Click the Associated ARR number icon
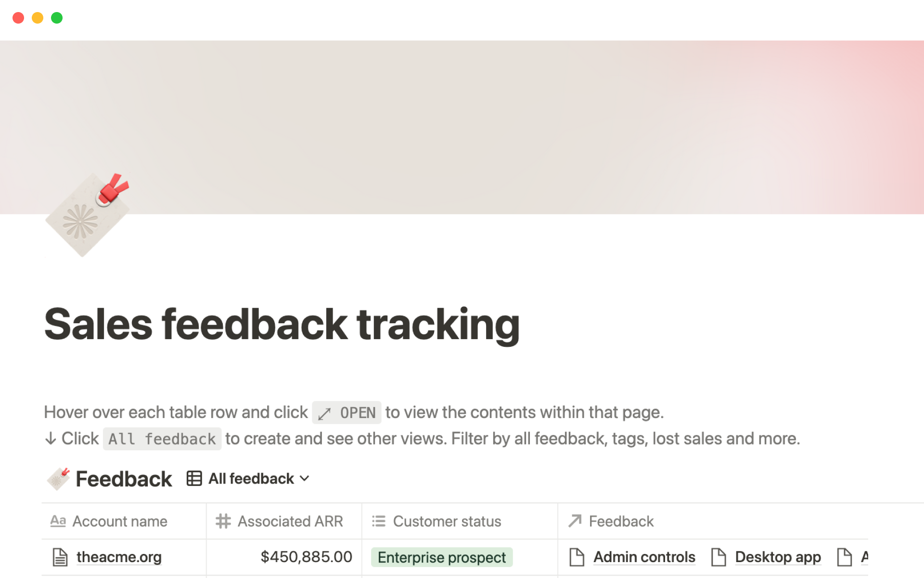924x578 pixels. 223,521
